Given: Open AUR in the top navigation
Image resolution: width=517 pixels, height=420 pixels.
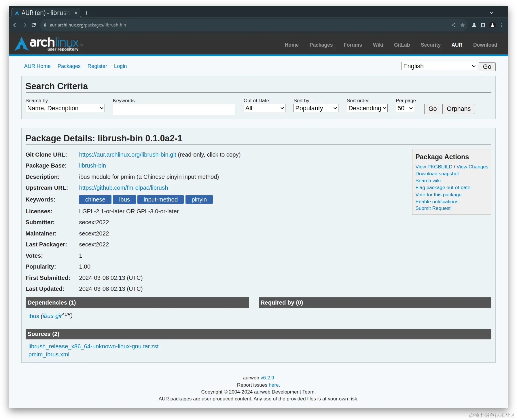Looking at the screenshot, I should [x=457, y=45].
